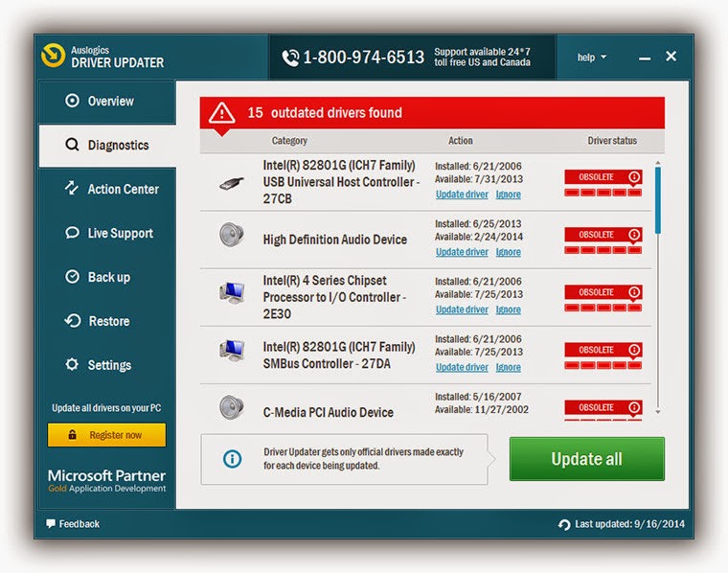
Task: Minimize the Driver Updater window
Action: click(644, 58)
